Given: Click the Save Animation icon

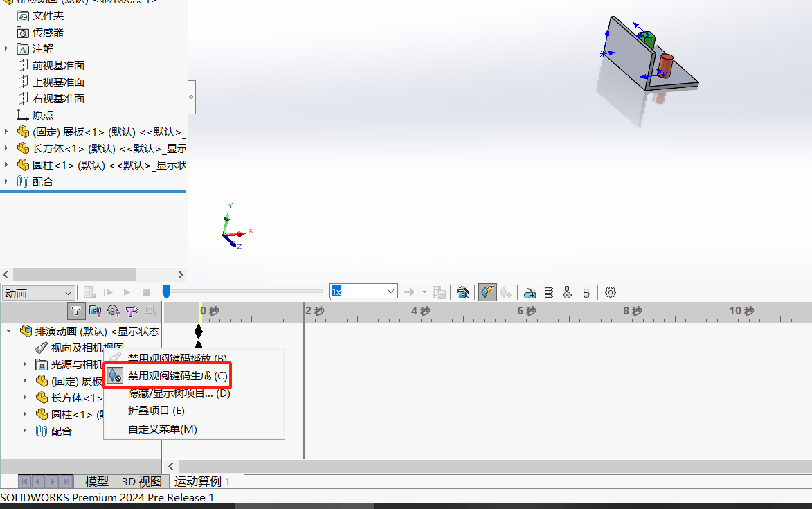Looking at the screenshot, I should coord(439,292).
